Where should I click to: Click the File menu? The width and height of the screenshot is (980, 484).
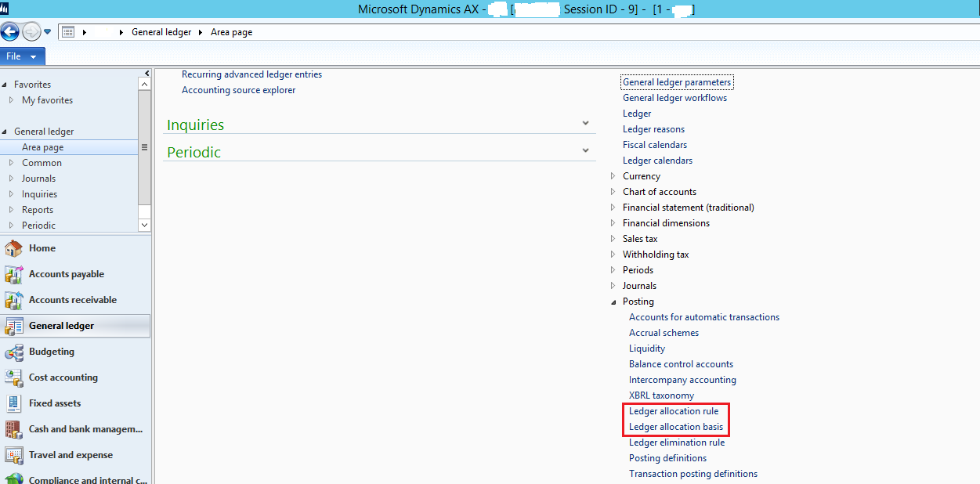point(14,56)
